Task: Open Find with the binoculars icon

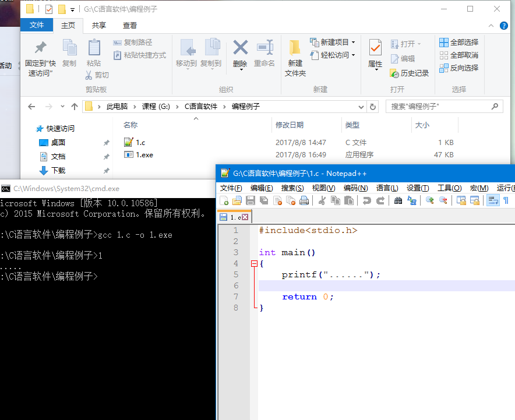Action: [398, 200]
